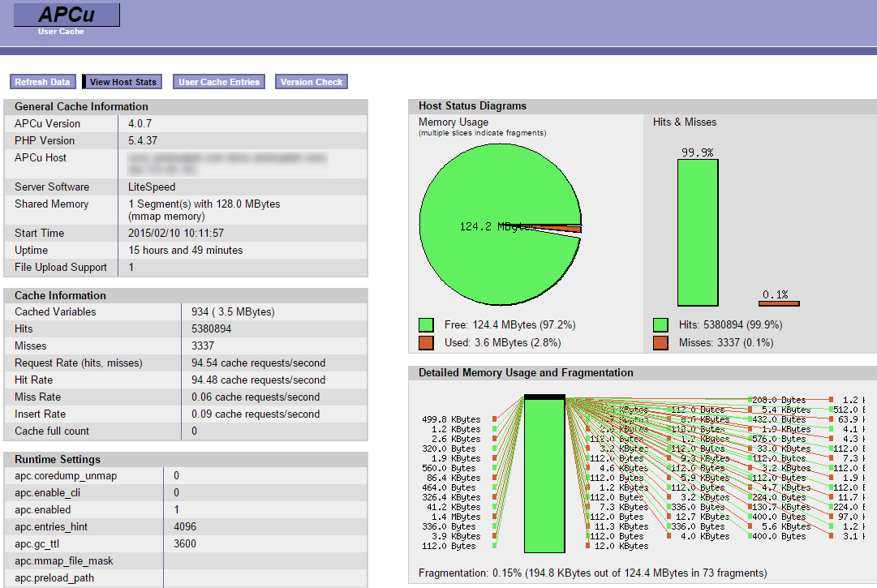Open the View Host Stats tab
The image size is (877, 588).
point(123,82)
